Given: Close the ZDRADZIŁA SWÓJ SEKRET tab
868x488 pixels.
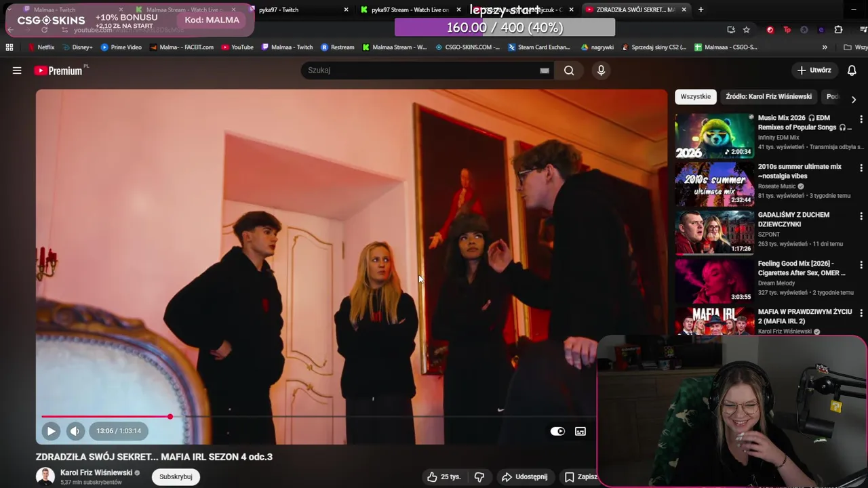Looking at the screenshot, I should pos(684,9).
